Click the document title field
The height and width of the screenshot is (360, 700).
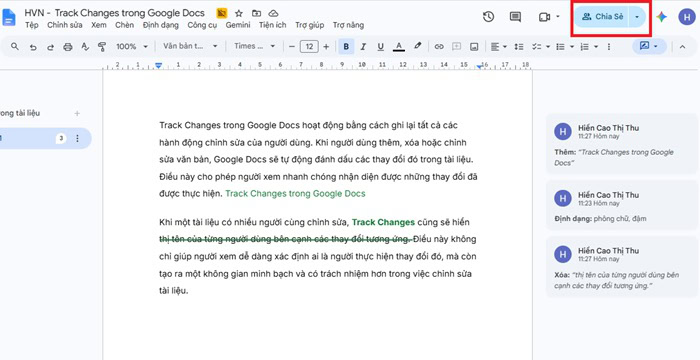(x=115, y=13)
